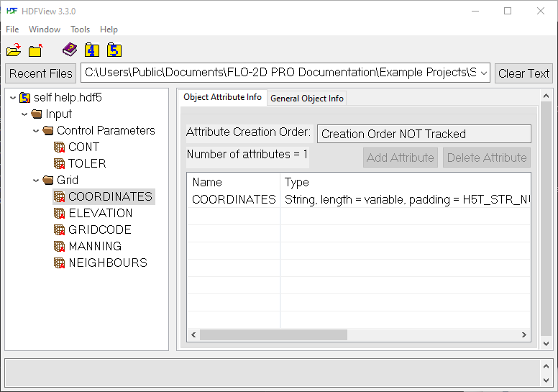Open the Help document book icon
Image resolution: width=558 pixels, height=392 pixels.
click(x=69, y=50)
